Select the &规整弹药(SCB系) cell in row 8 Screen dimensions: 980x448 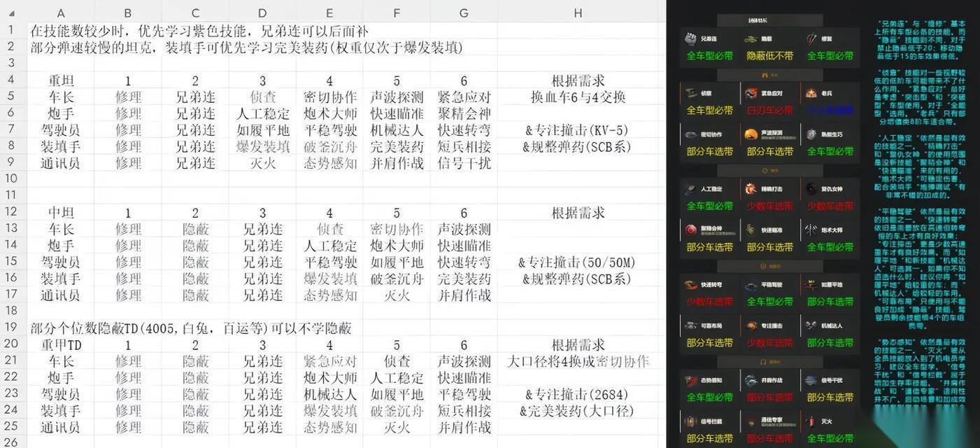click(x=578, y=146)
